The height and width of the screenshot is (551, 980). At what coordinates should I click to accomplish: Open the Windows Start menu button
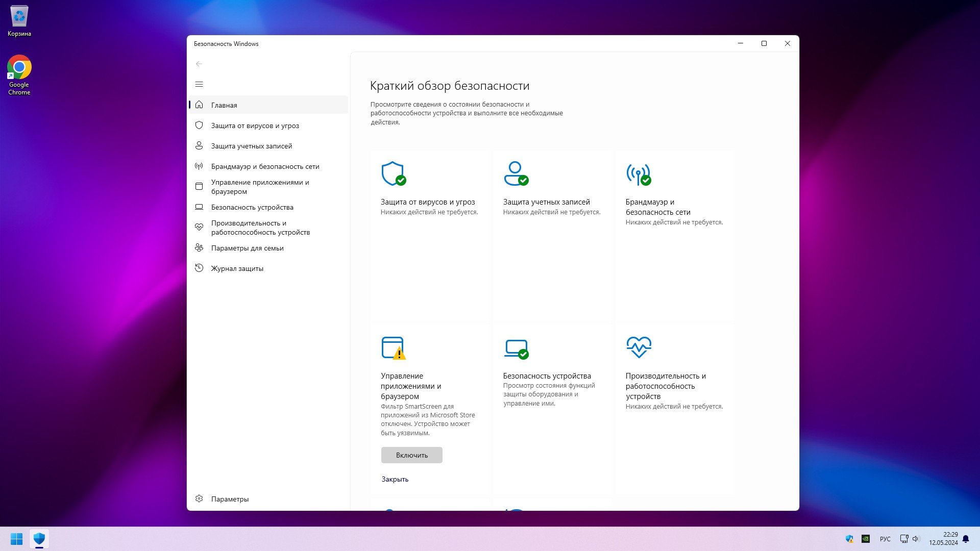point(16,539)
